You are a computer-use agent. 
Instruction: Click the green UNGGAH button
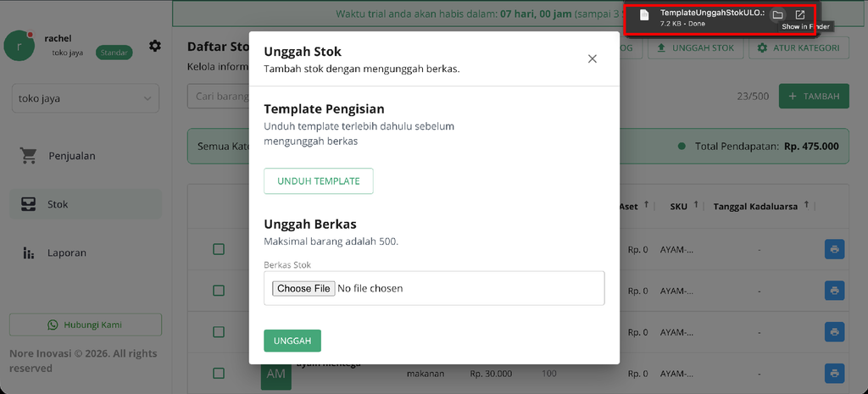292,341
